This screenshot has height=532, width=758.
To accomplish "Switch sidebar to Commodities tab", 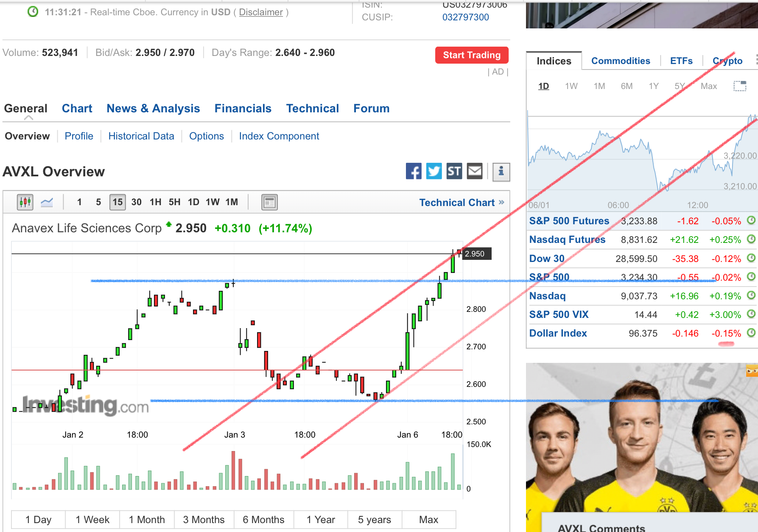I will (x=621, y=61).
